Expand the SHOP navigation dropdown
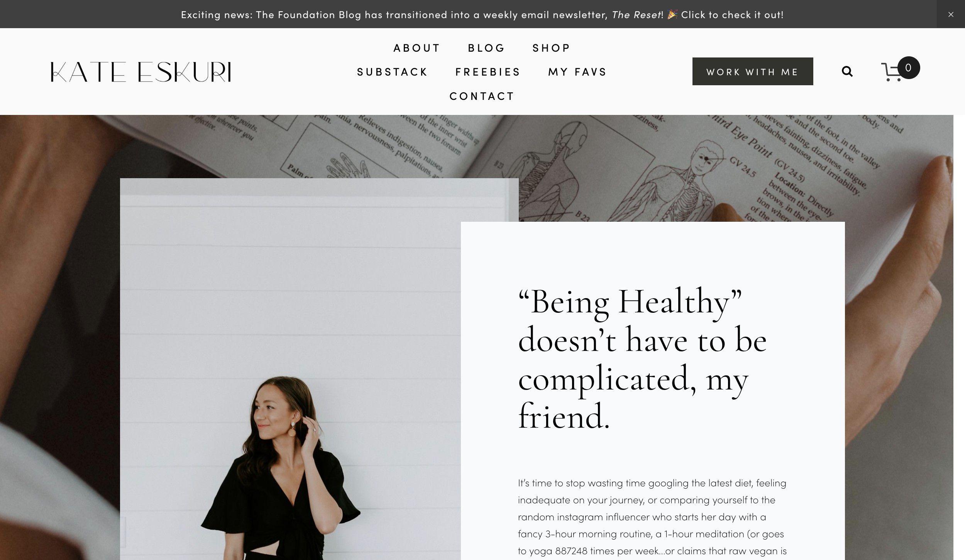This screenshot has width=965, height=560. click(552, 47)
